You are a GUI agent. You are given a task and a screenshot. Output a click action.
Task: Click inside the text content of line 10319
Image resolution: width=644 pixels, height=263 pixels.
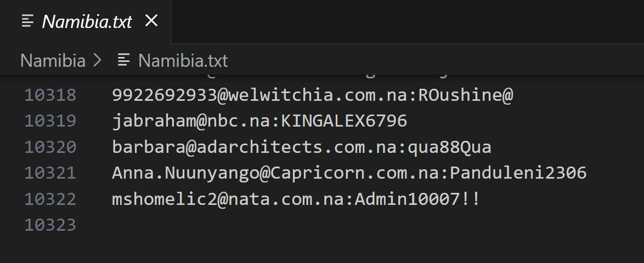pos(259,121)
